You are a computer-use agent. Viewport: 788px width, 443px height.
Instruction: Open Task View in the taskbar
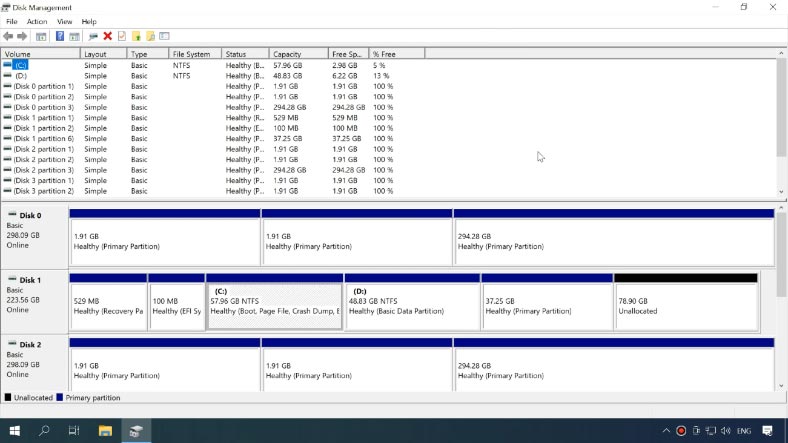[x=74, y=430]
